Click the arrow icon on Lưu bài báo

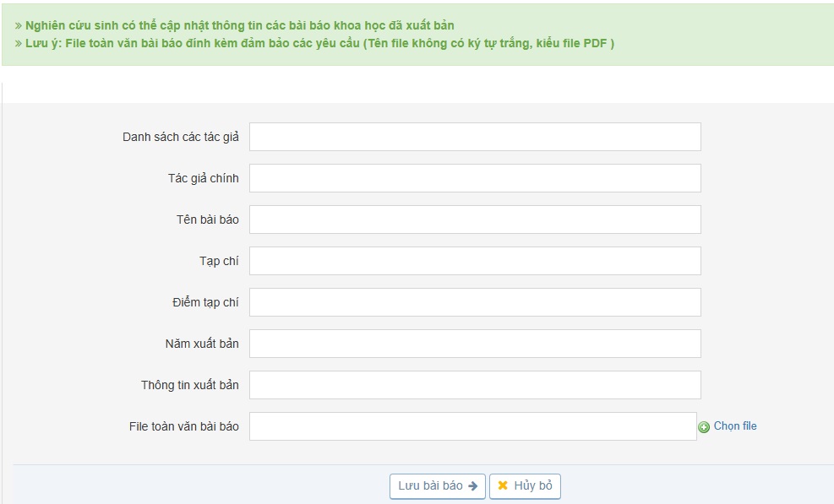[x=472, y=486]
